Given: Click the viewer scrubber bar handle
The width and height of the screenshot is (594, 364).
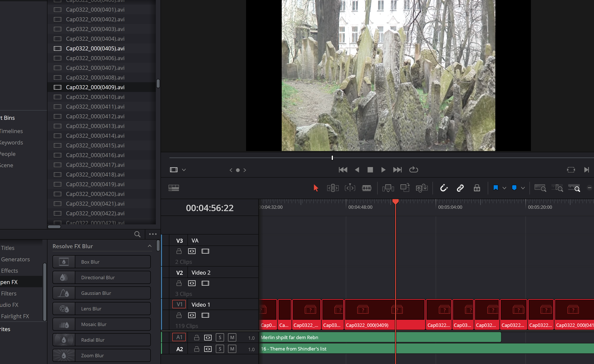Looking at the screenshot, I should click(x=332, y=158).
